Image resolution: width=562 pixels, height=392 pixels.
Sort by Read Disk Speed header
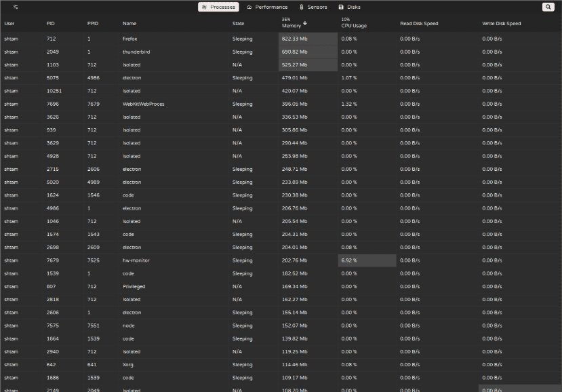419,23
